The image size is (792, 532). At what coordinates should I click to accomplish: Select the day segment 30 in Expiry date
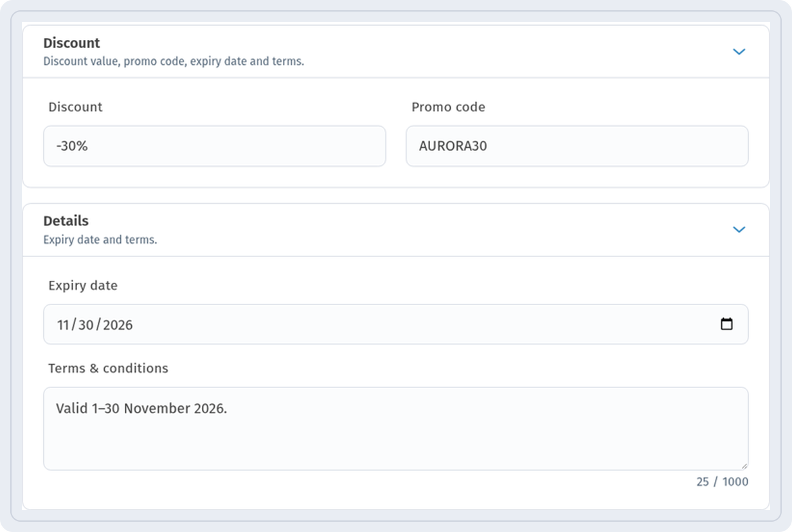point(86,324)
